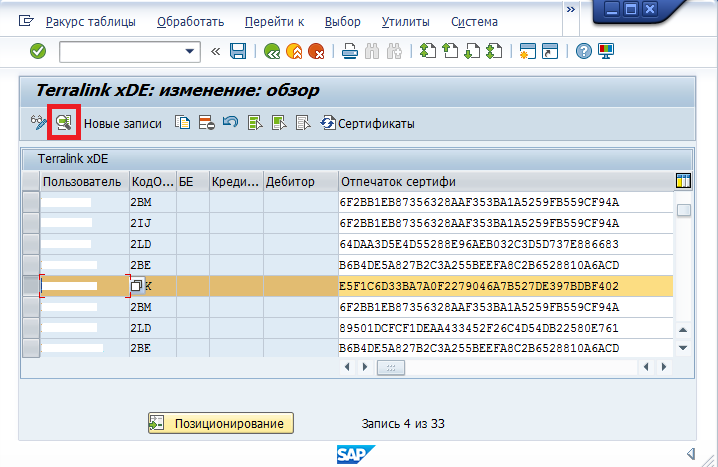Toggle row selector for first 2BM row

(31, 202)
